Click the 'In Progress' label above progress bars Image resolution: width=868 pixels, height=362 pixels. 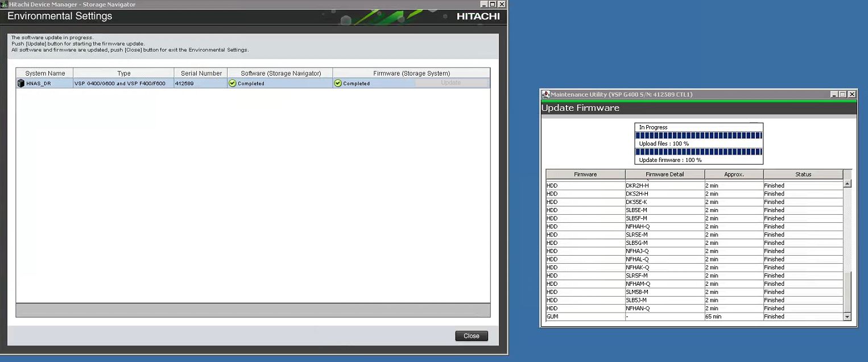653,127
